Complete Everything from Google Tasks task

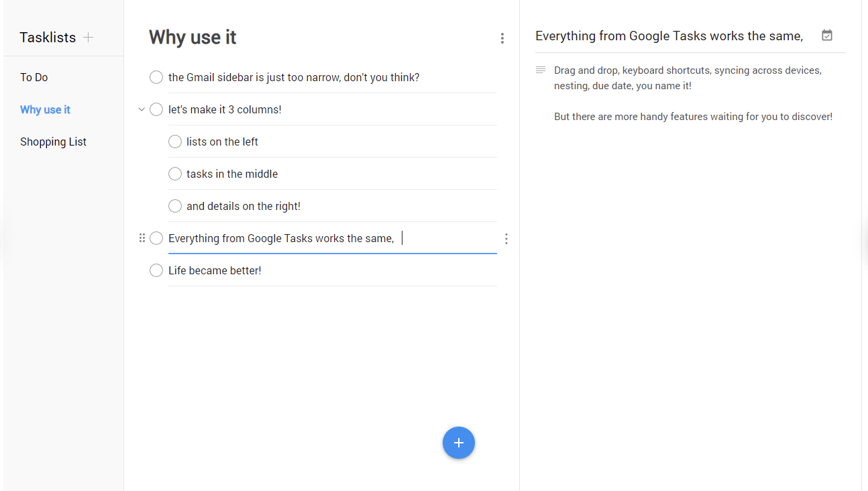pos(156,238)
